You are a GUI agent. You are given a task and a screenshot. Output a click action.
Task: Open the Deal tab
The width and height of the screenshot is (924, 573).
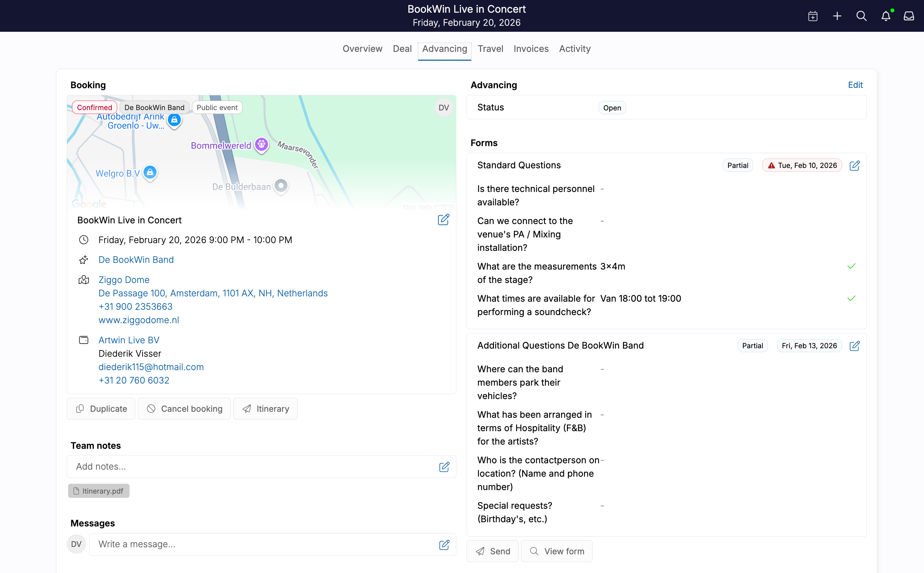(402, 49)
